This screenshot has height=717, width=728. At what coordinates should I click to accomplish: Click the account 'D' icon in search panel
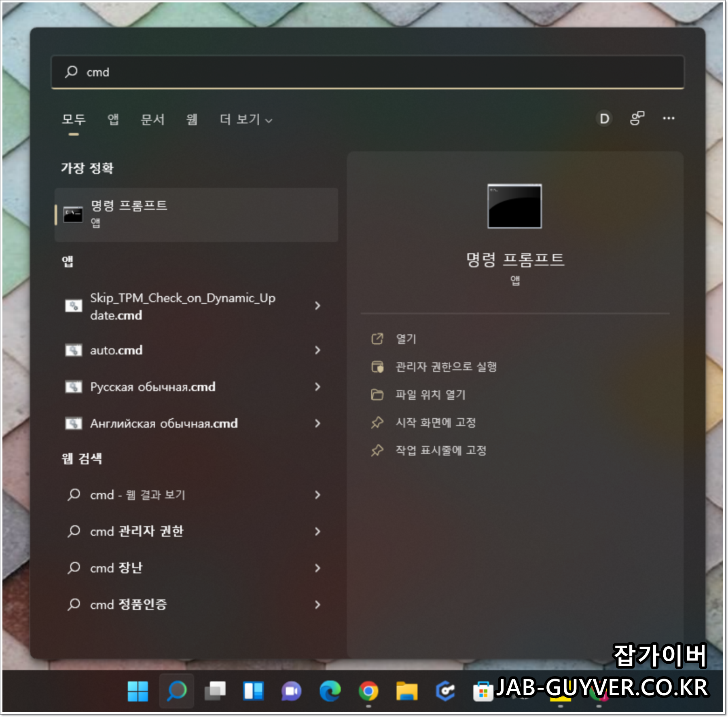603,118
